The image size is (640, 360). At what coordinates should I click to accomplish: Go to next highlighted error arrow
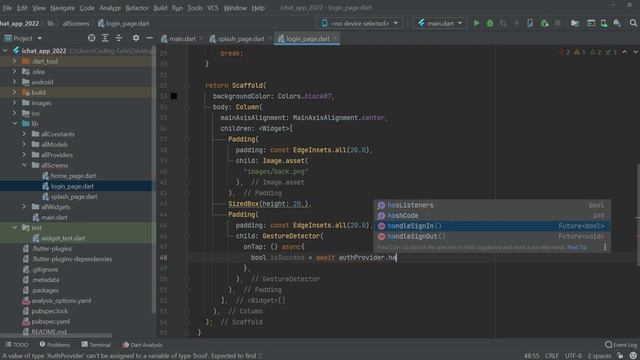coord(636,52)
